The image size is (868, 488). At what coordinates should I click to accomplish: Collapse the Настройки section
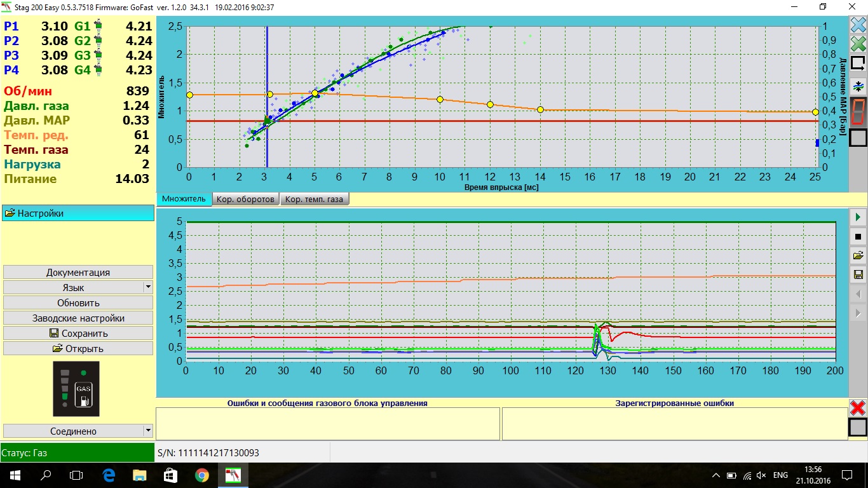[78, 213]
